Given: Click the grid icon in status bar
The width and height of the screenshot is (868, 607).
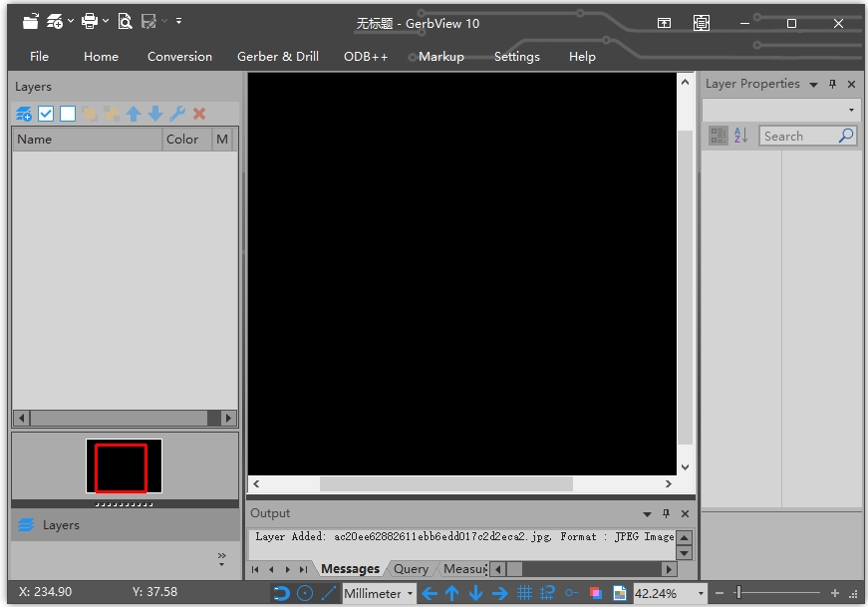Looking at the screenshot, I should click(524, 593).
